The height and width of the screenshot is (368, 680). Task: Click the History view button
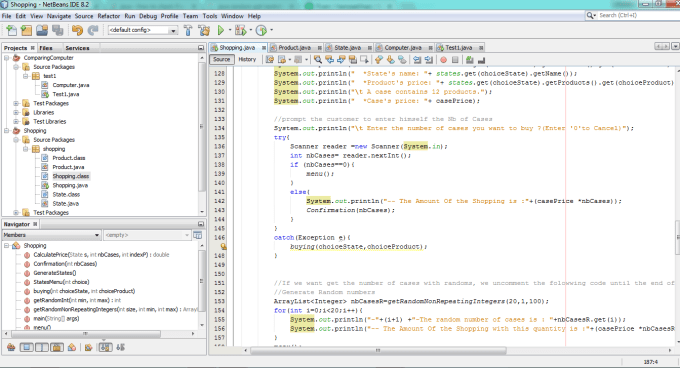tap(247, 59)
